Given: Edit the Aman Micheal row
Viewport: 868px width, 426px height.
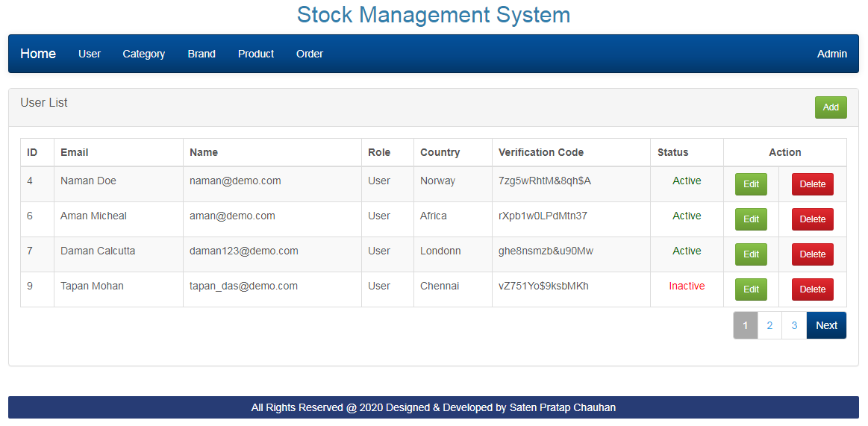Looking at the screenshot, I should pos(751,219).
